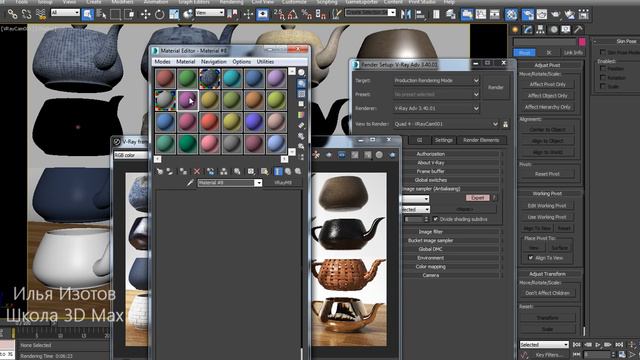Open the reference coordinate View dropdown
The image size is (640, 360).
coord(209,13)
